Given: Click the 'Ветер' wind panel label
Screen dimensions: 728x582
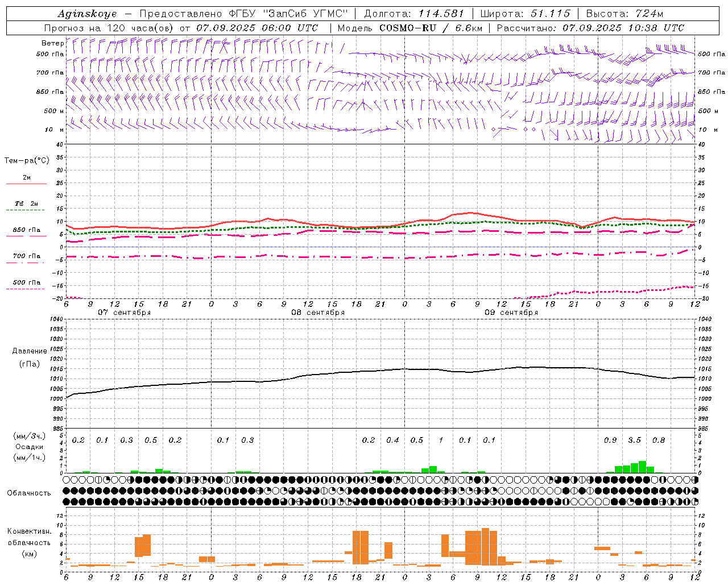Looking at the screenshot, I should click(x=52, y=43).
